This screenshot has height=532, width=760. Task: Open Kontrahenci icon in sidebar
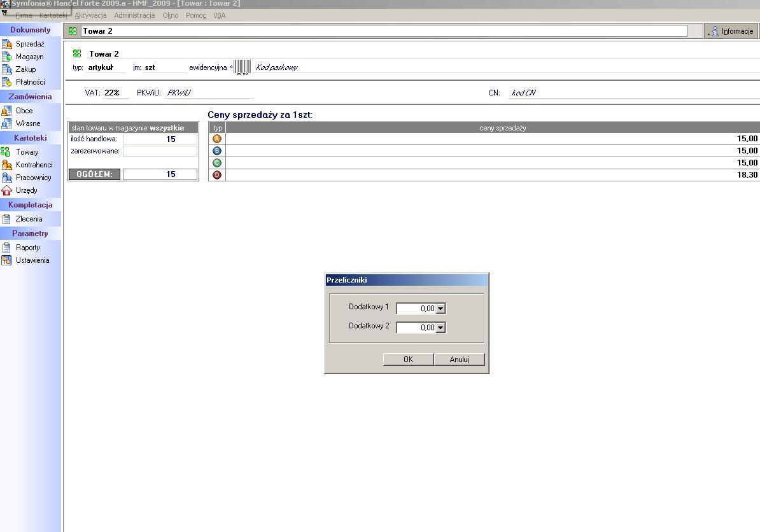click(7, 165)
